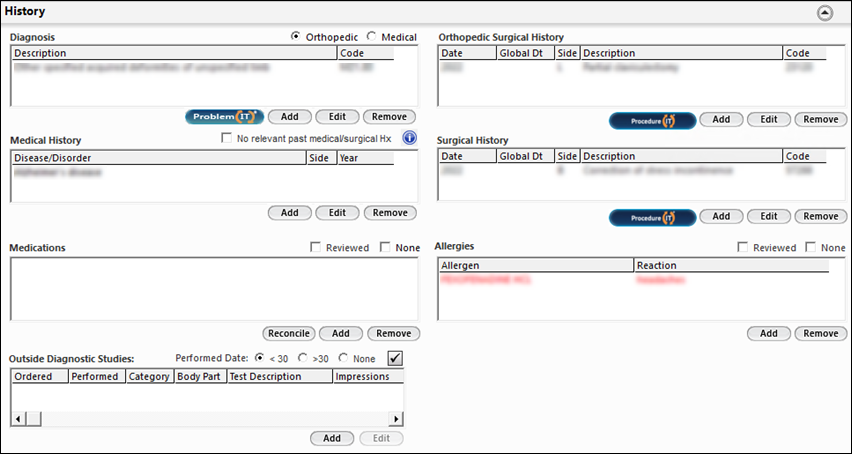Select the Orthopedic diagnosis radio button

296,37
